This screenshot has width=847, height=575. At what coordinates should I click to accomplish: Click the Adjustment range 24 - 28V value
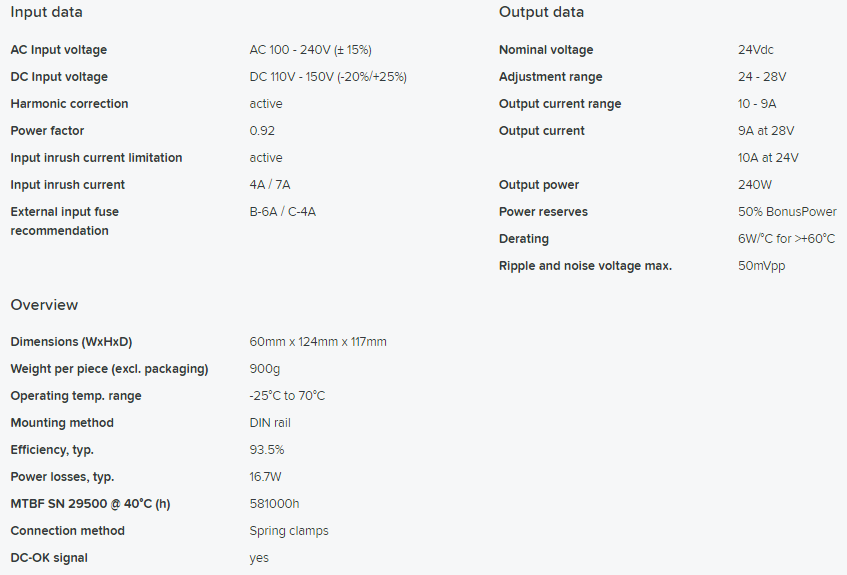coord(762,77)
